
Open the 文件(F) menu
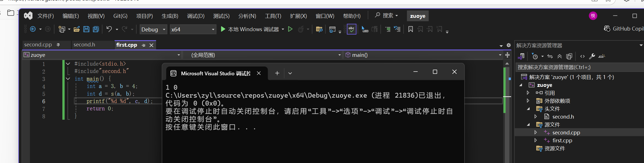click(46, 16)
